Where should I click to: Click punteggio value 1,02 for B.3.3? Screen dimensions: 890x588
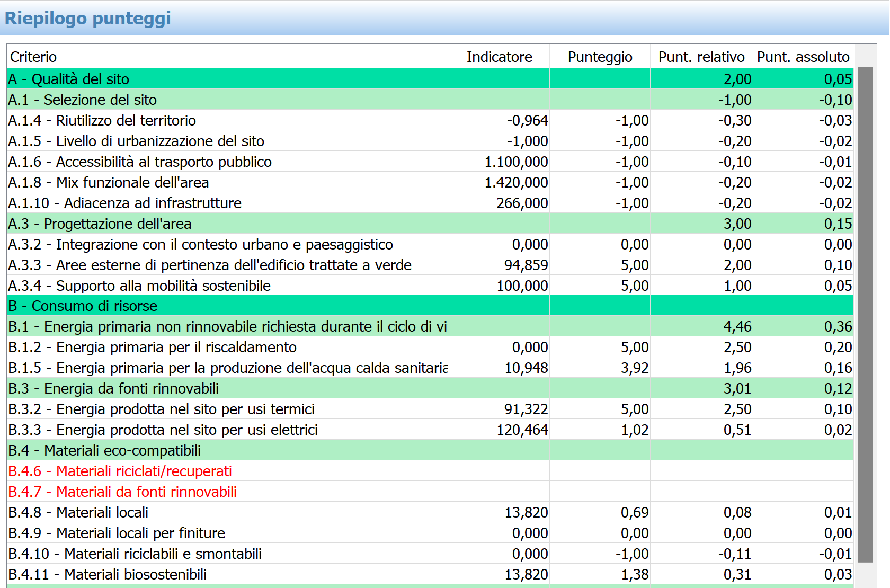pyautogui.click(x=635, y=430)
